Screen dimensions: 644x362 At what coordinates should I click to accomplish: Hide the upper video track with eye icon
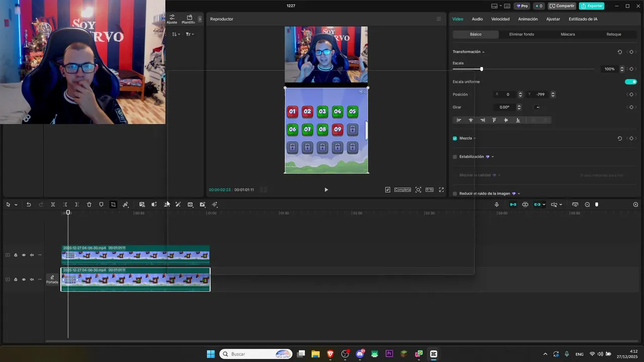(24, 255)
